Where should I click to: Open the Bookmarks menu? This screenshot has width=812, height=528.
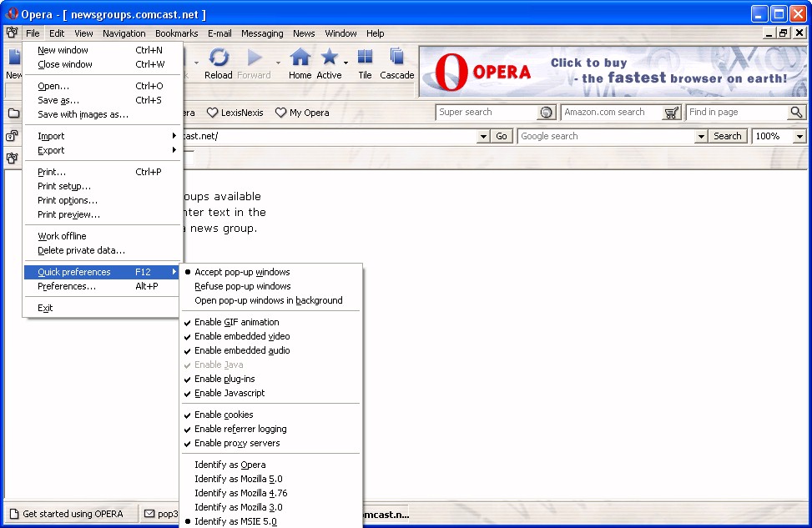pos(176,33)
